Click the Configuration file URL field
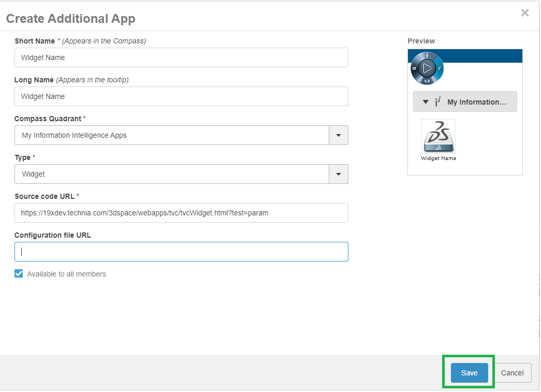The image size is (541, 392). click(181, 252)
